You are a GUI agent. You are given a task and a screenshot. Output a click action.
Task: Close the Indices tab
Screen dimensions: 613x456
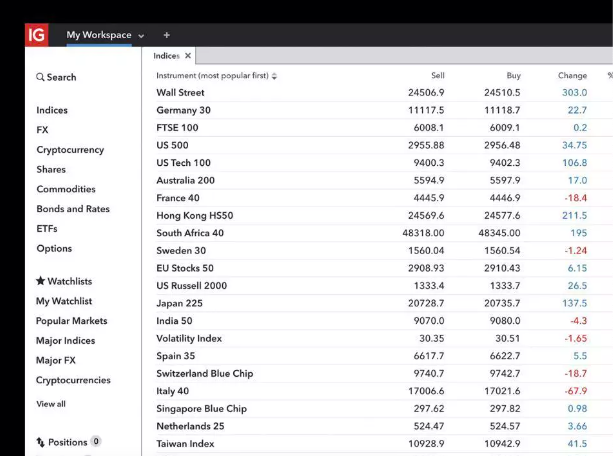tap(188, 56)
